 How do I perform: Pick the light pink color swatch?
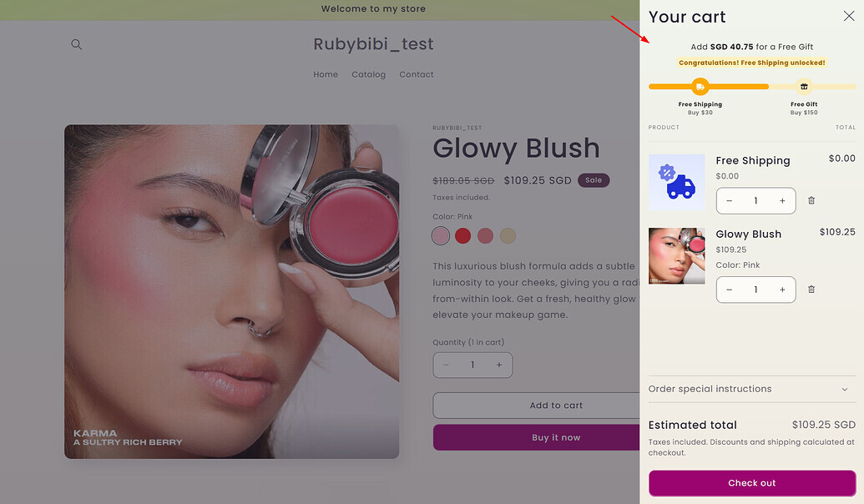(x=441, y=236)
